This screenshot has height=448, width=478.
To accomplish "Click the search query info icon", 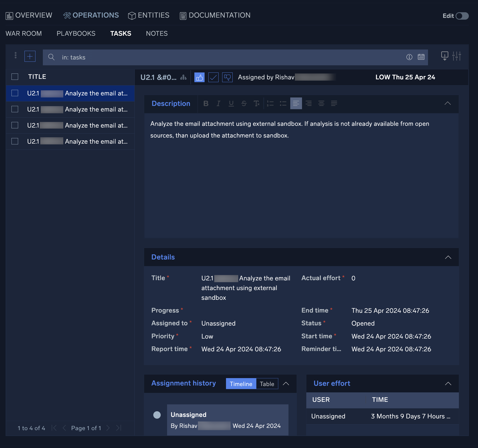I will click(409, 57).
